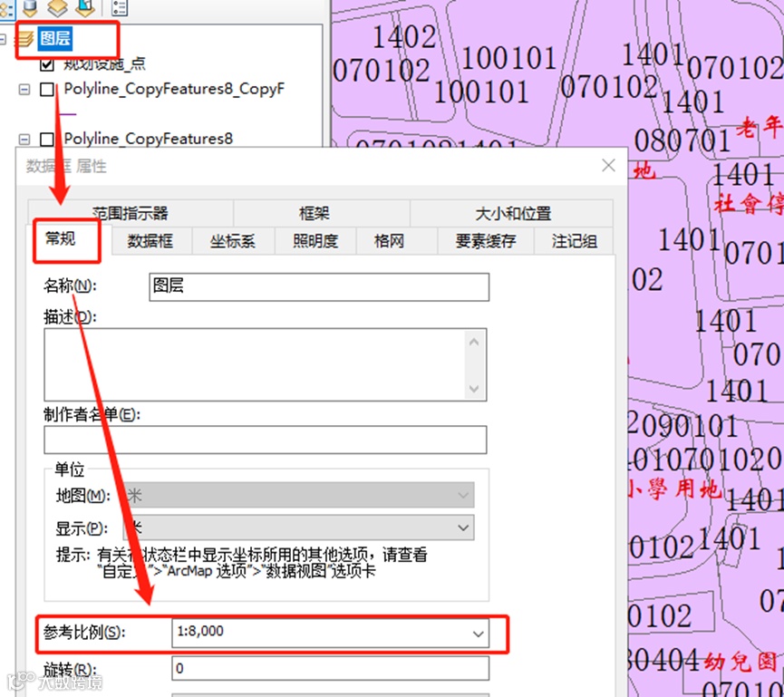Screen dimensions: 784x697
Task: Toggle visibility of 规划设施_点 layer
Action: pos(47,63)
